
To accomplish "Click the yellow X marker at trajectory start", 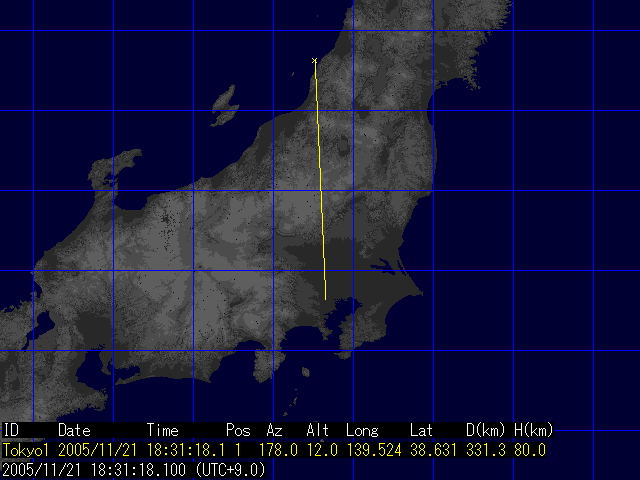I will point(314,61).
